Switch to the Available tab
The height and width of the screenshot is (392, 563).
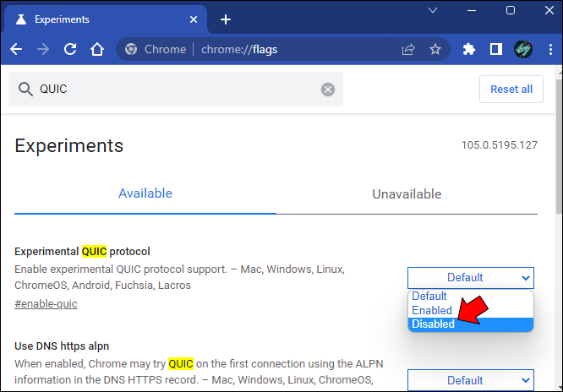(145, 194)
